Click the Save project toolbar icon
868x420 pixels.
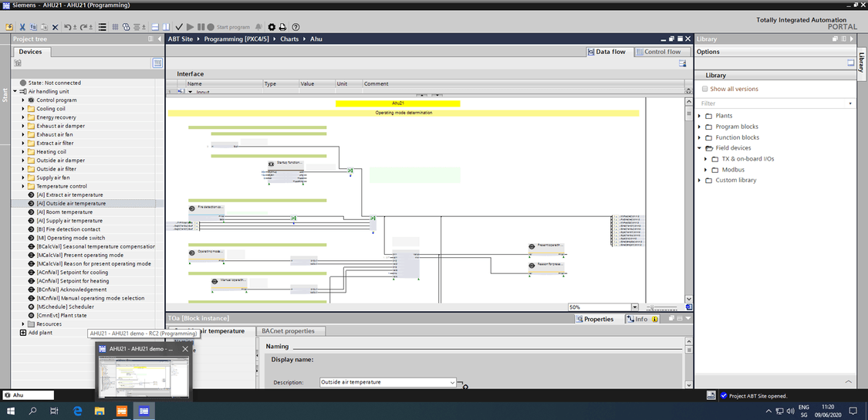(x=8, y=27)
